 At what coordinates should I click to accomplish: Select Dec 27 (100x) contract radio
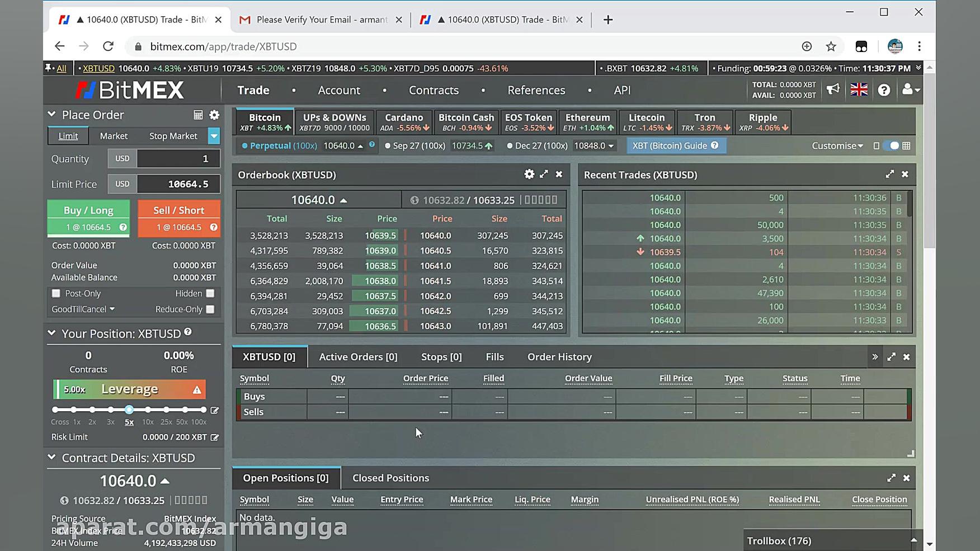coord(510,145)
